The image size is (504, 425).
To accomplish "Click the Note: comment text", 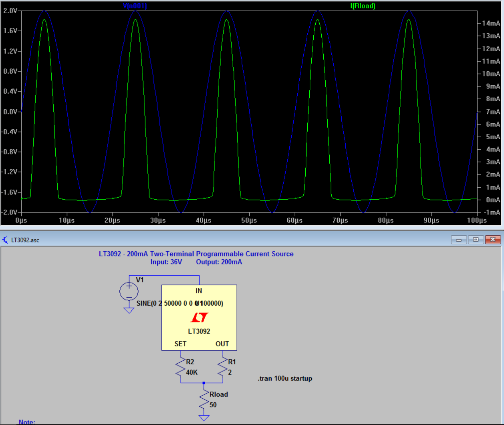I will (27, 422).
